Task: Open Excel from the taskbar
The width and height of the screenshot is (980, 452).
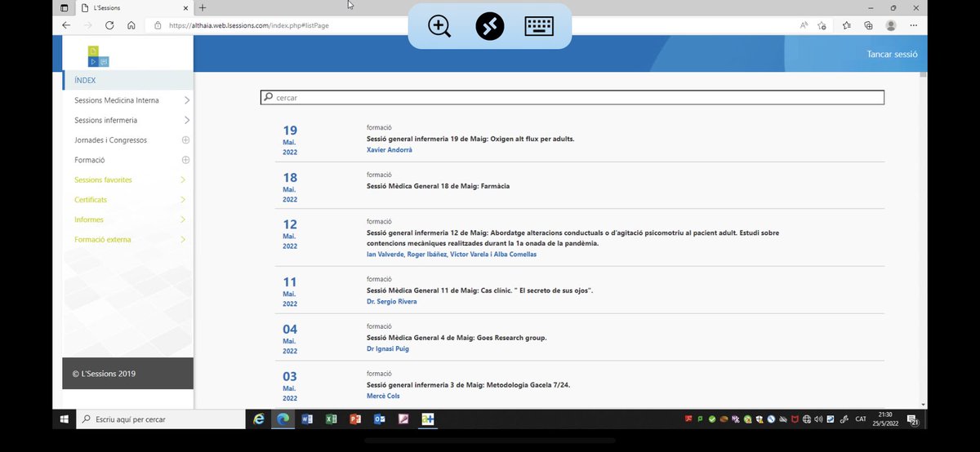Action: click(332, 419)
